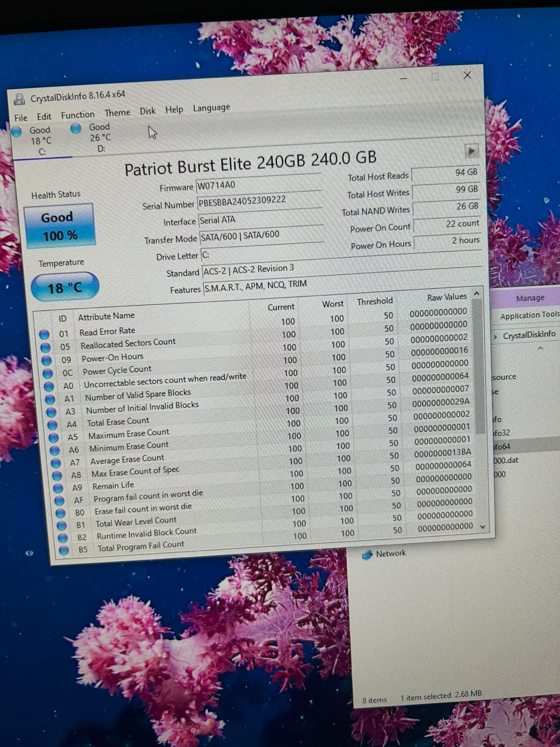The image size is (560, 747).
Task: Click the CrystalDiskInfo breadcrumb in File Explorer
Action: coord(529,335)
